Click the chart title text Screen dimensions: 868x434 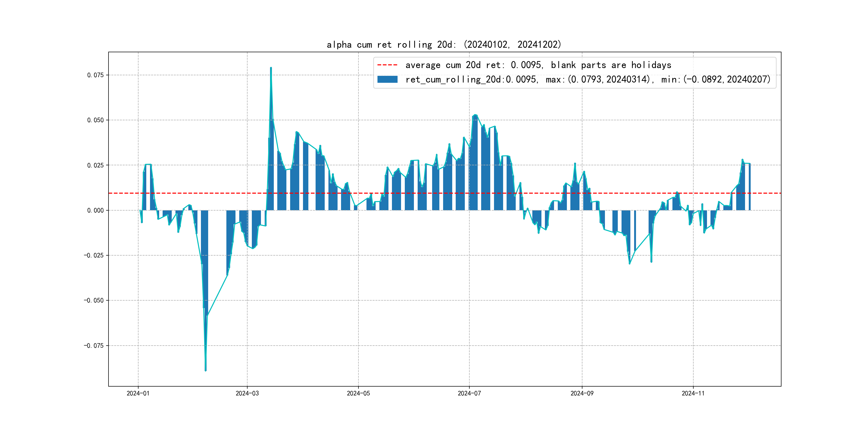point(444,44)
